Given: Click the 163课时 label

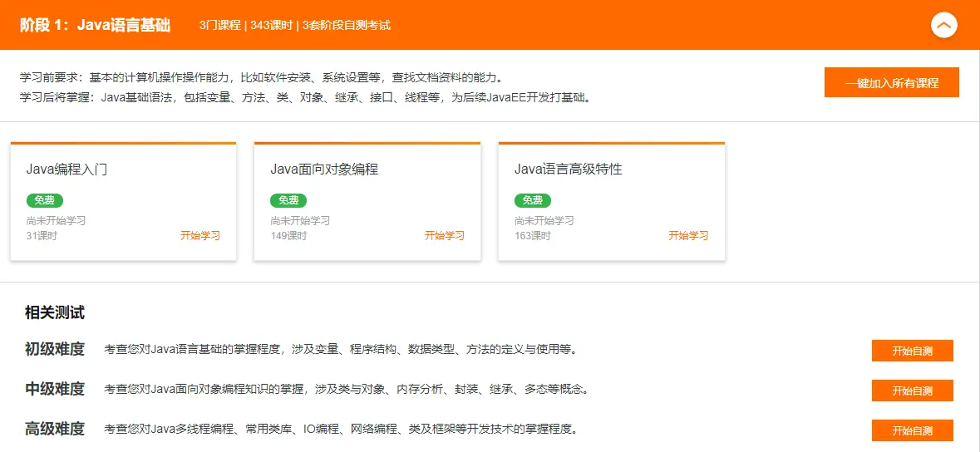Looking at the screenshot, I should (533, 236).
